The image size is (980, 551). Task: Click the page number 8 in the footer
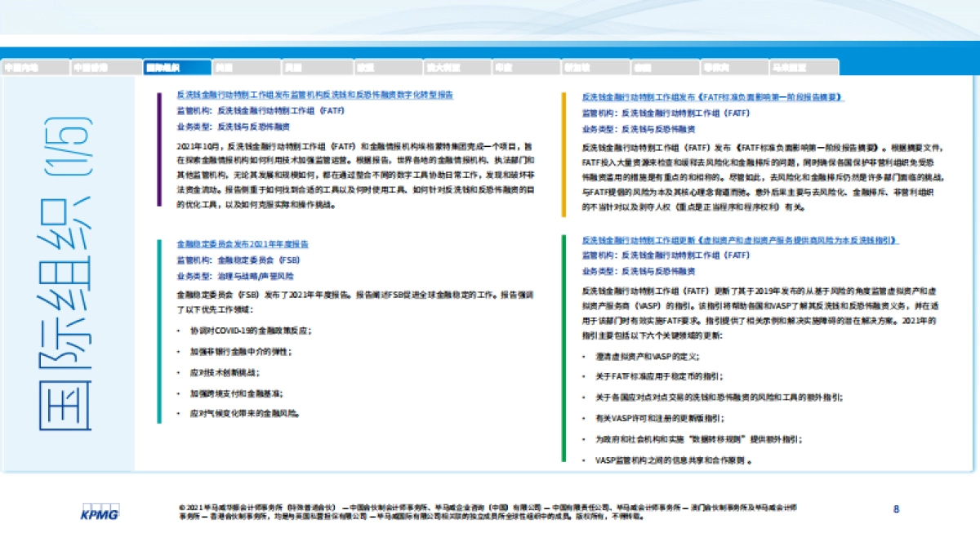[x=895, y=507]
